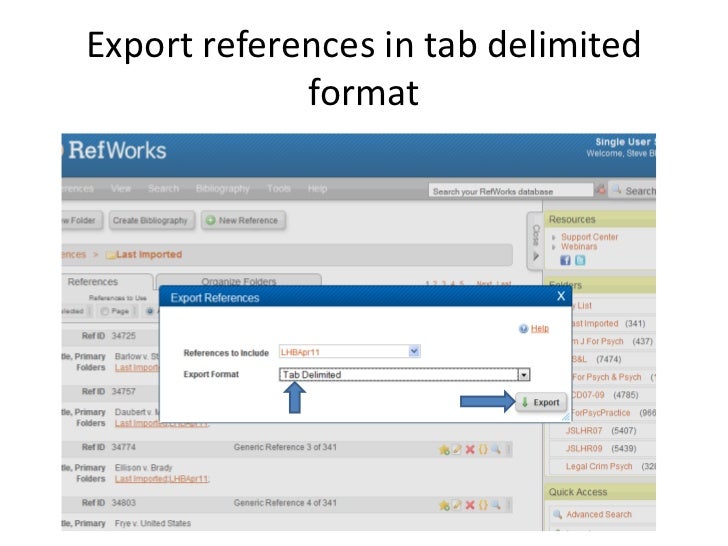Click the folder icon before Last Imported
Viewport: 728px width, 546px height.
click(x=110, y=255)
